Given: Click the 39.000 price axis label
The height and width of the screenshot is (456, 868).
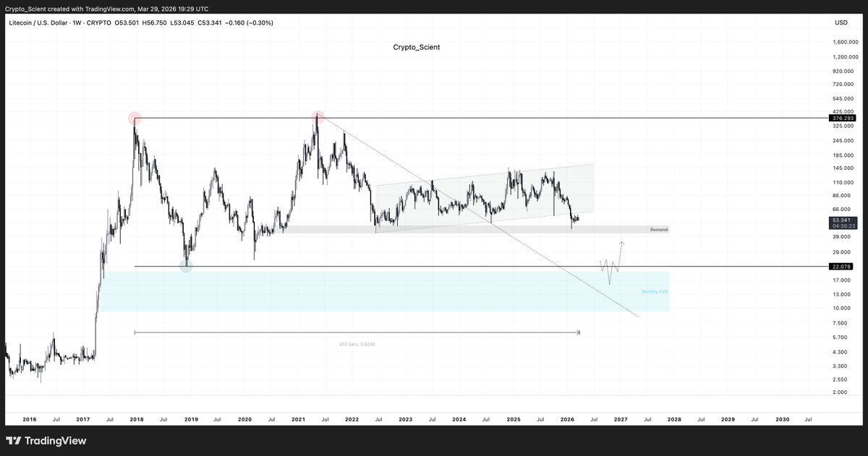Looking at the screenshot, I should click(x=842, y=237).
